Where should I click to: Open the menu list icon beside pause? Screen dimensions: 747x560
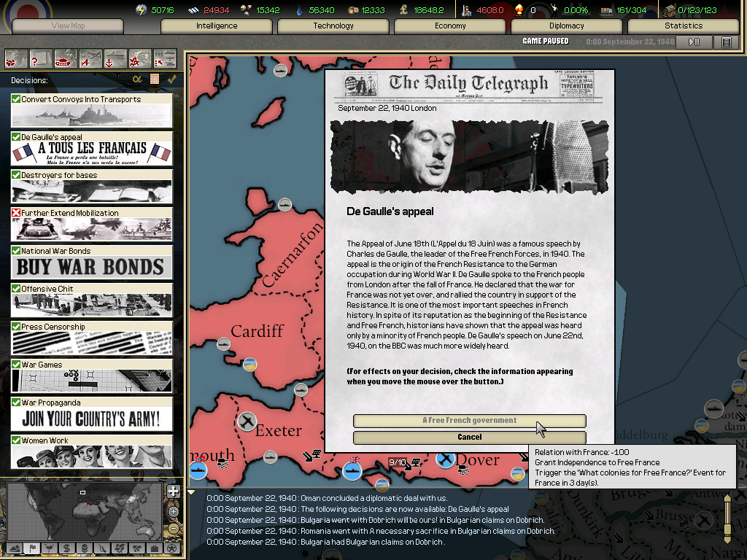click(727, 42)
